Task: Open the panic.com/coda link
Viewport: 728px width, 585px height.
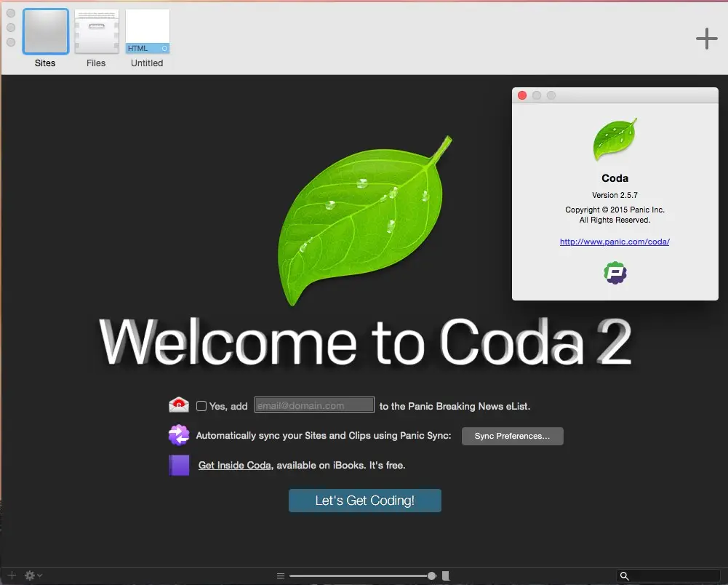Action: click(615, 242)
